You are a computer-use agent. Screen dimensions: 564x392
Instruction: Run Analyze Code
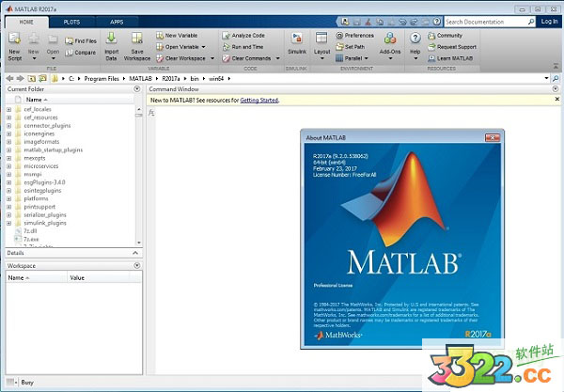[243, 36]
